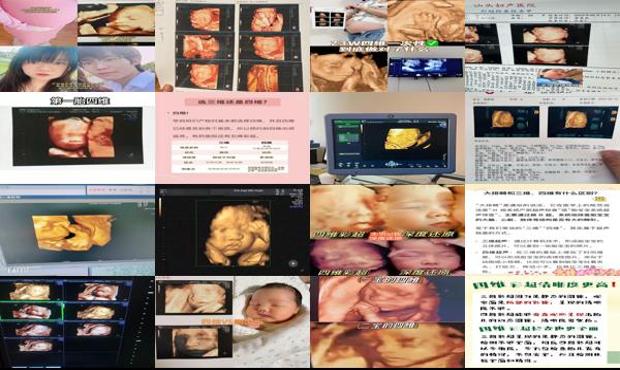Open the report with finger pointing at text
Screen dimensions: 620x370
click(x=542, y=138)
